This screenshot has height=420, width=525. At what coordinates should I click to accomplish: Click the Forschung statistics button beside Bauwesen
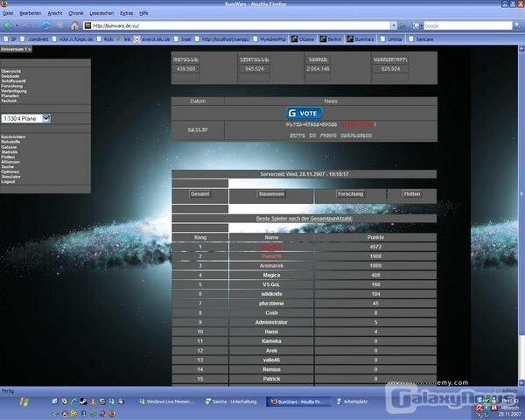point(350,194)
